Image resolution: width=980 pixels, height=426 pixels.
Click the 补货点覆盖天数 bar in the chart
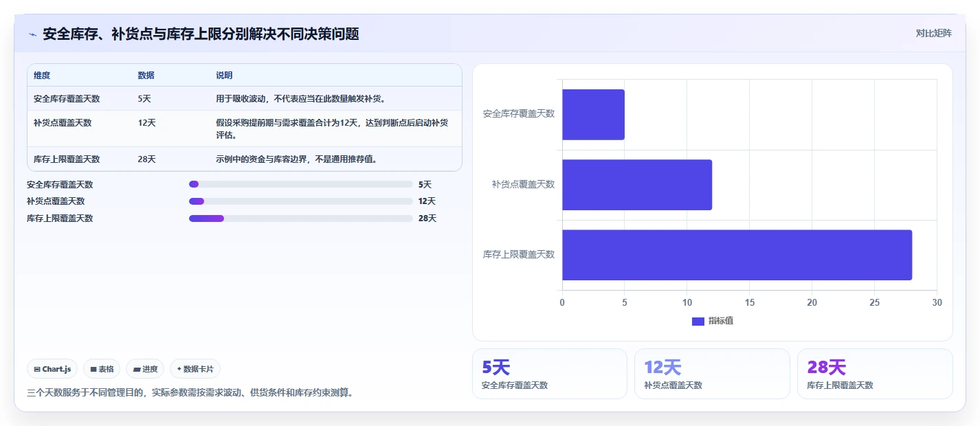click(637, 185)
